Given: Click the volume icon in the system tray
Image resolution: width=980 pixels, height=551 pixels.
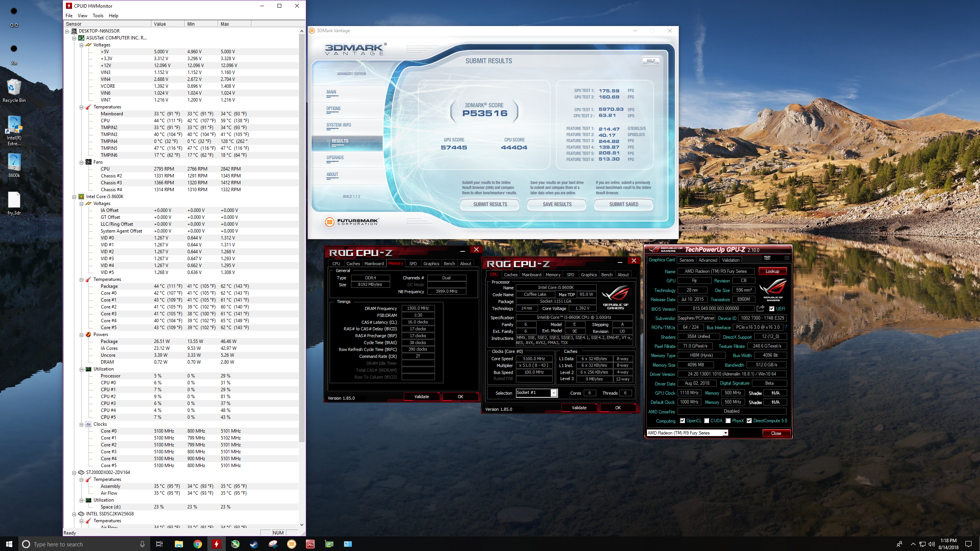Looking at the screenshot, I should [x=932, y=544].
